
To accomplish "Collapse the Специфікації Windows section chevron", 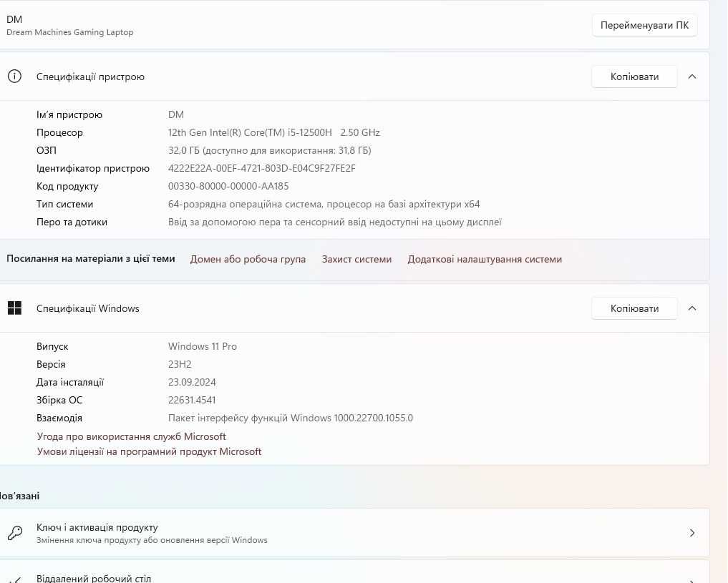I will [x=691, y=308].
